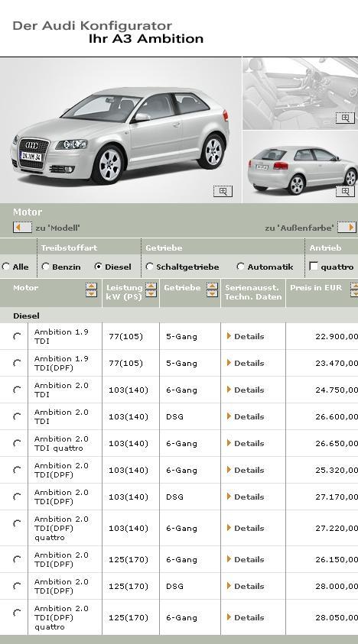358x644 pixels.
Task: Click price 22.900,00
Action: (337, 336)
